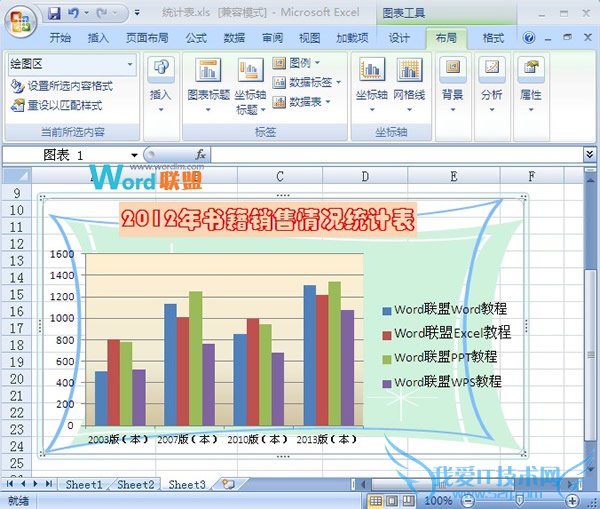Click the Name Box showing 图表 1
This screenshot has width=600, height=509.
(65, 155)
